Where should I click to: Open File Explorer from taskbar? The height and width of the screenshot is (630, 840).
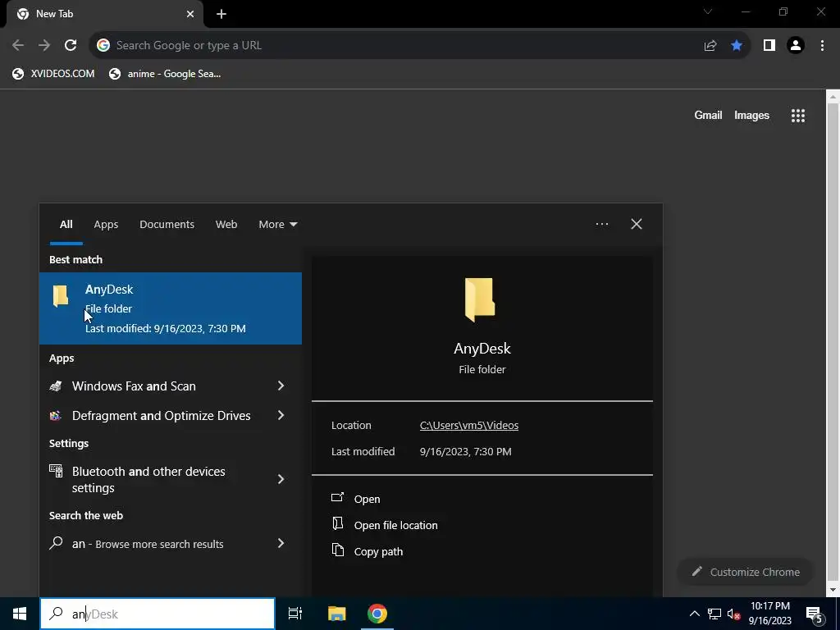pos(336,614)
